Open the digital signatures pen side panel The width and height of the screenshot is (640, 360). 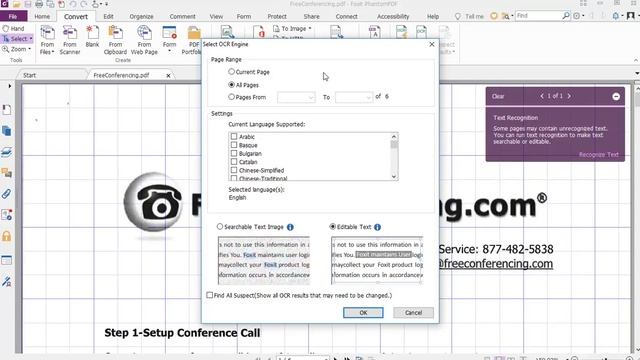pos(7,281)
